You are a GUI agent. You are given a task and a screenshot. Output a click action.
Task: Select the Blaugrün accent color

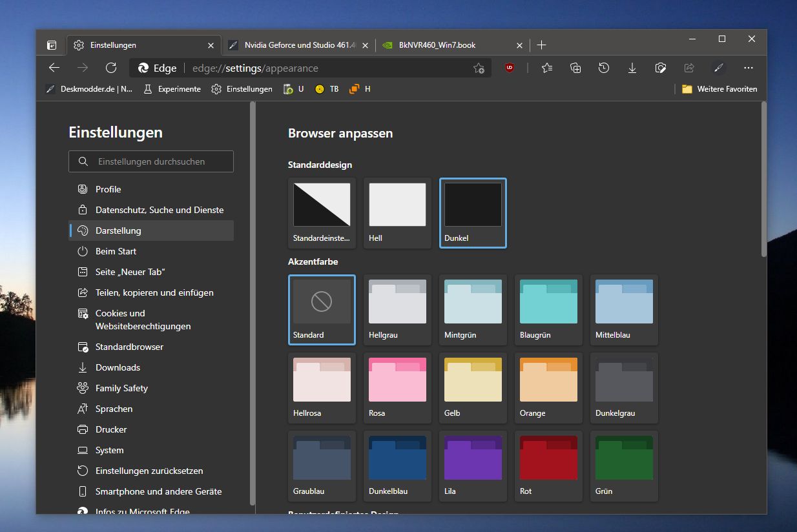(x=548, y=310)
